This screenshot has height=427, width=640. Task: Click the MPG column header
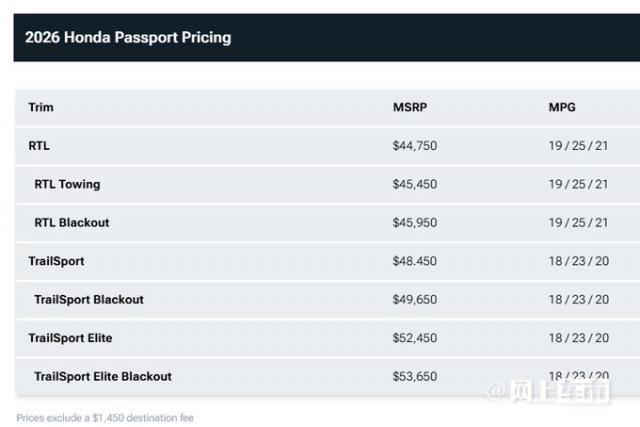point(562,107)
